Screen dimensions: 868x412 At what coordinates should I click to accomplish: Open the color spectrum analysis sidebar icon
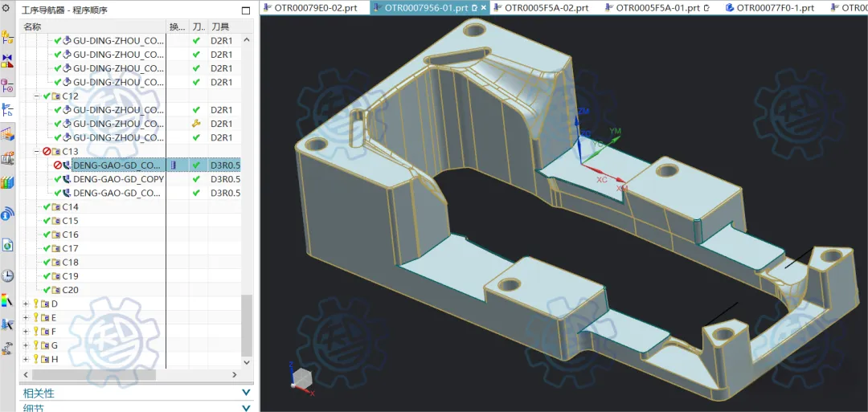coord(7,300)
